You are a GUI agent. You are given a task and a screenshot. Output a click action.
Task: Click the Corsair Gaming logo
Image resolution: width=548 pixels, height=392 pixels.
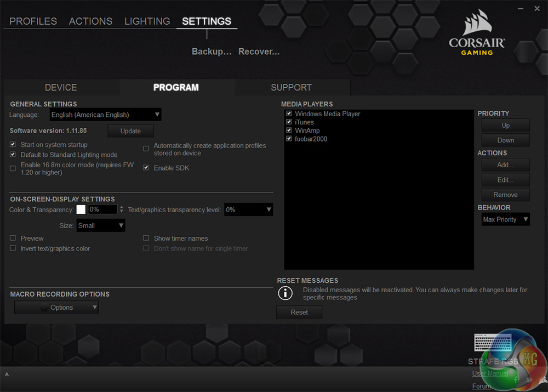[x=477, y=32]
